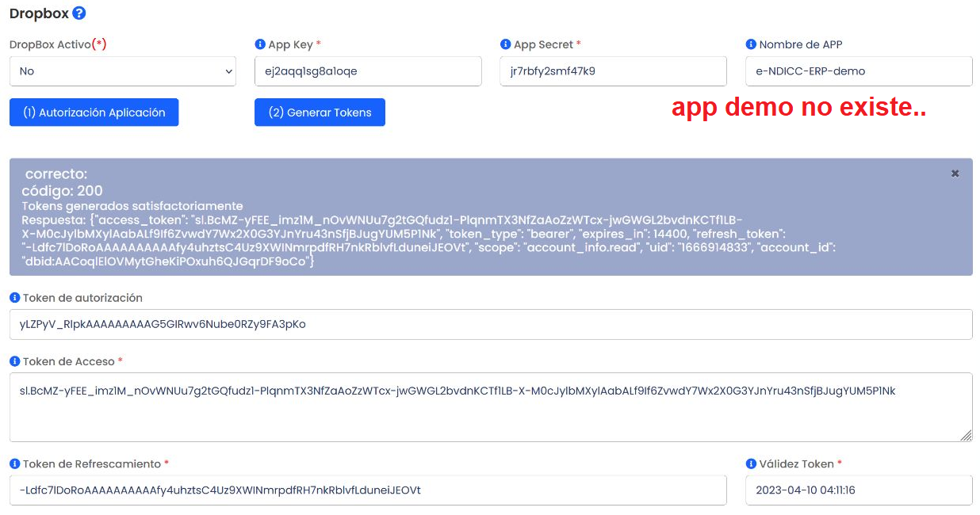The image size is (980, 515).
Task: Click the Válidez Token date field
Action: (x=858, y=490)
